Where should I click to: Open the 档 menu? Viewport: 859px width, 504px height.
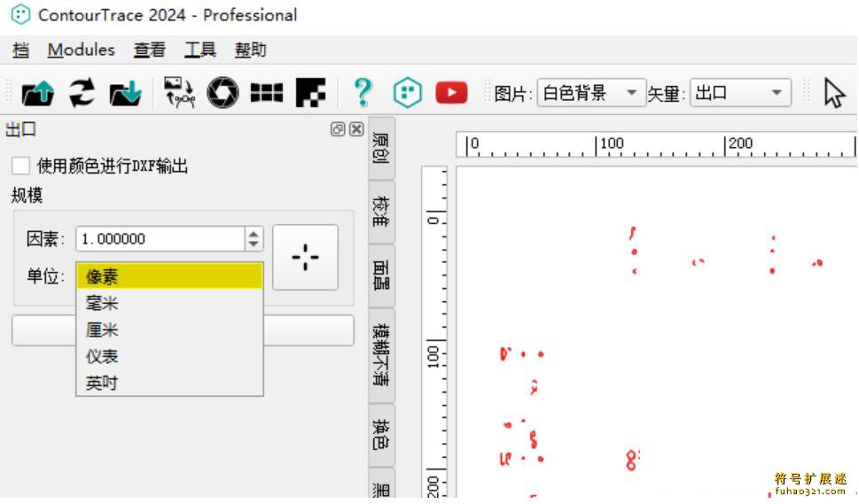click(20, 50)
